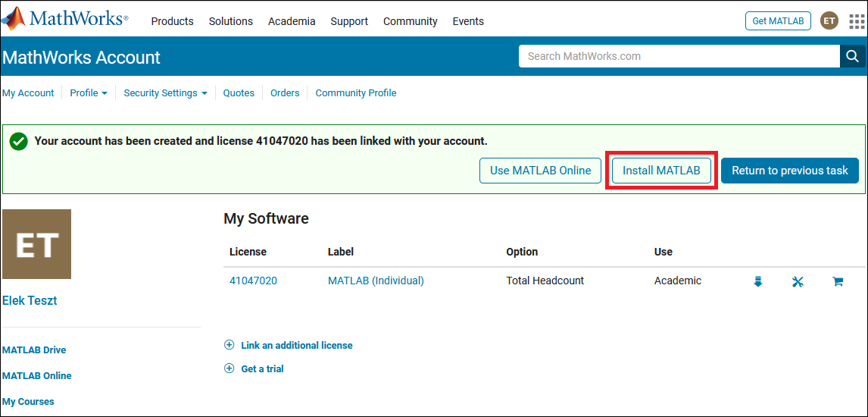Click the tools wrench icon in license row
Viewport: 868px width, 417px height.
(798, 281)
